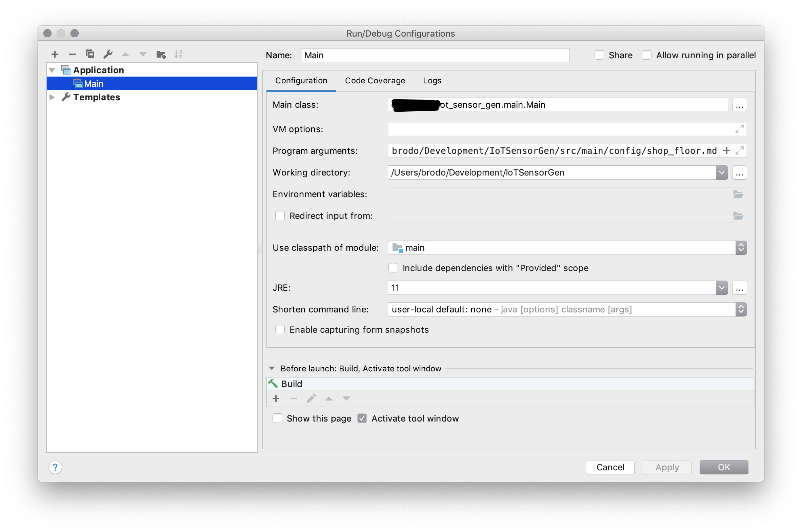This screenshot has width=802, height=532.
Task: Click the copy configuration icon
Action: click(90, 54)
